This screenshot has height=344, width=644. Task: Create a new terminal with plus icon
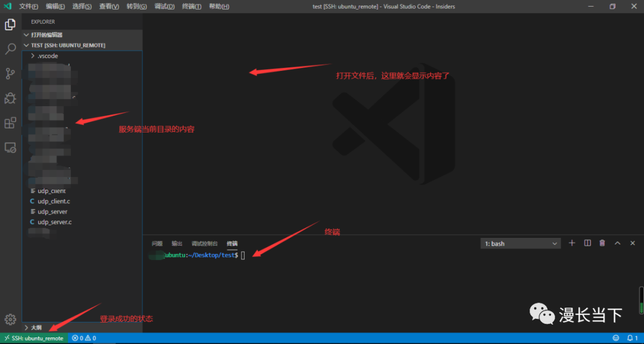(x=572, y=243)
